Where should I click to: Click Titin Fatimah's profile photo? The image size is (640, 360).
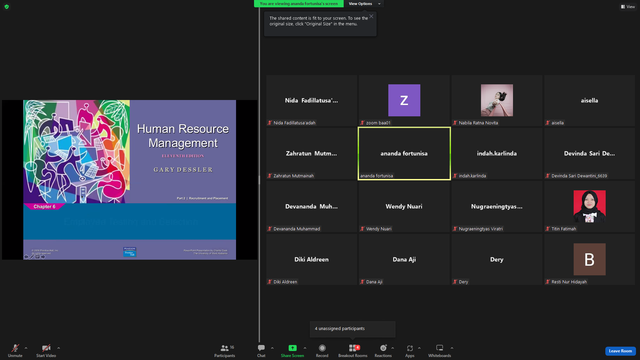[589, 206]
